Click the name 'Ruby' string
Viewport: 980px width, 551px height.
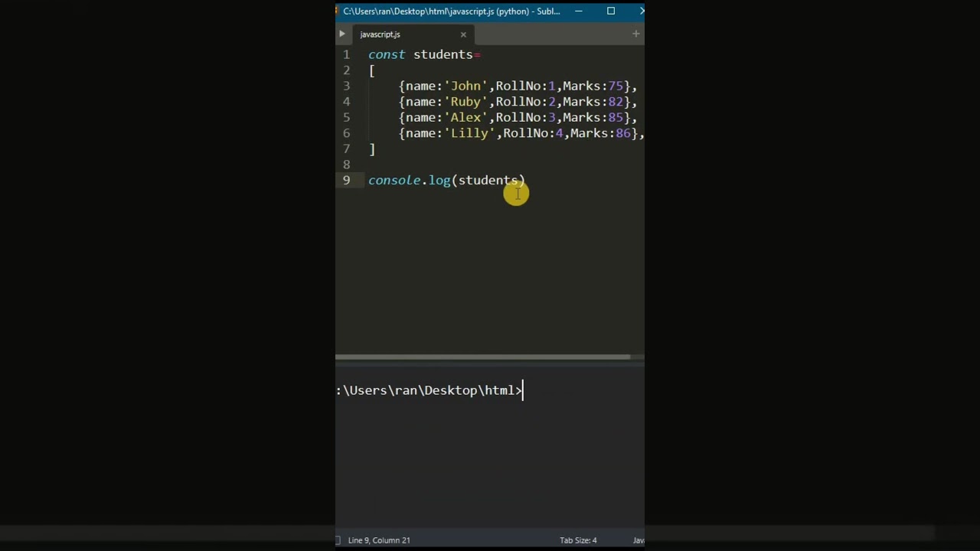[465, 102]
